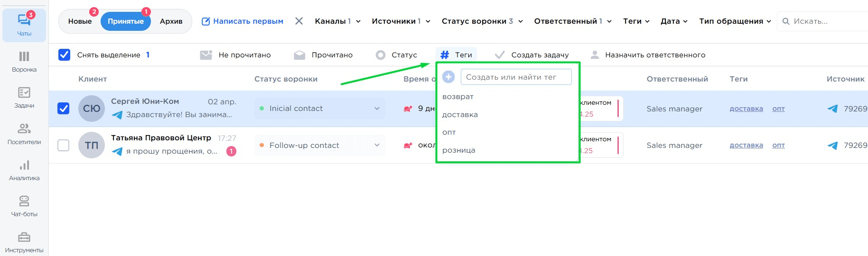Open the Статус воронки filter dropdown

point(482,21)
